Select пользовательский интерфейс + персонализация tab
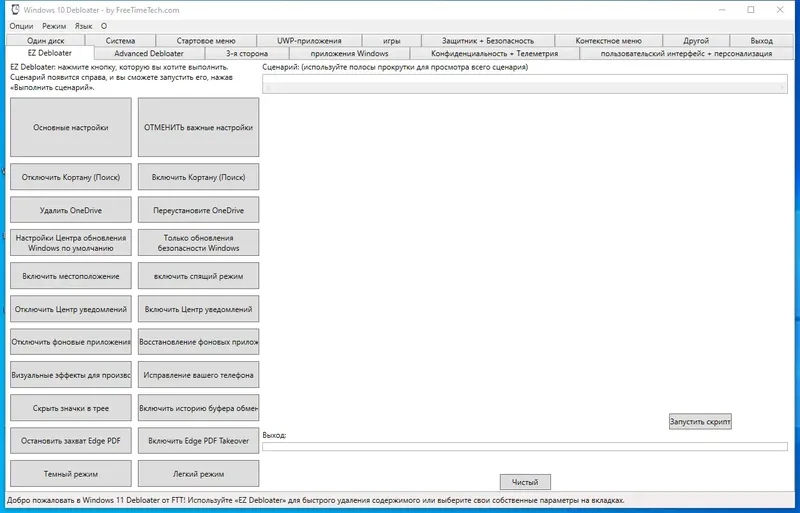Viewport: 800px width, 513px height. click(x=686, y=53)
